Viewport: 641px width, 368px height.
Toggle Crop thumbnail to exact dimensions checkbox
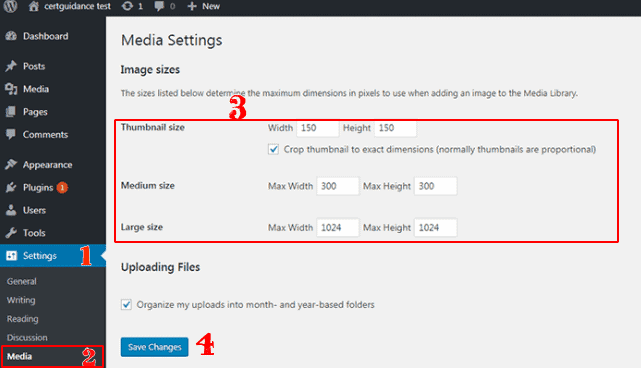(x=273, y=149)
